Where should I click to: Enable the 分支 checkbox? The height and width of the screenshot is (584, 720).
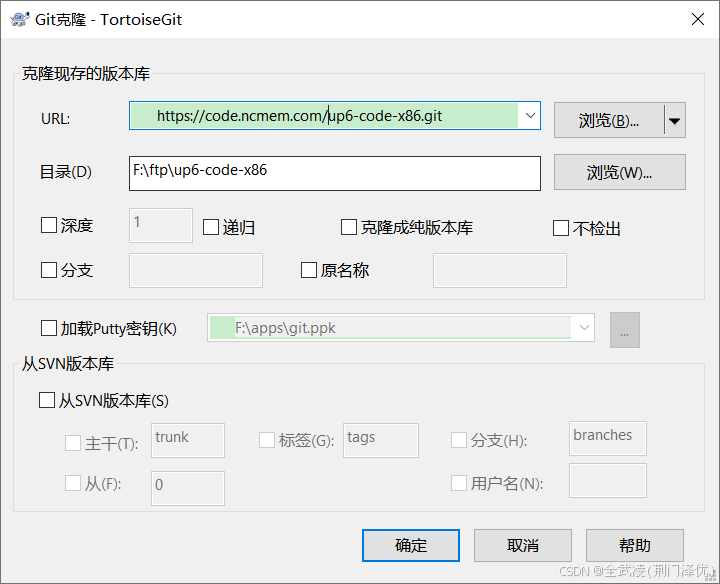coord(49,270)
